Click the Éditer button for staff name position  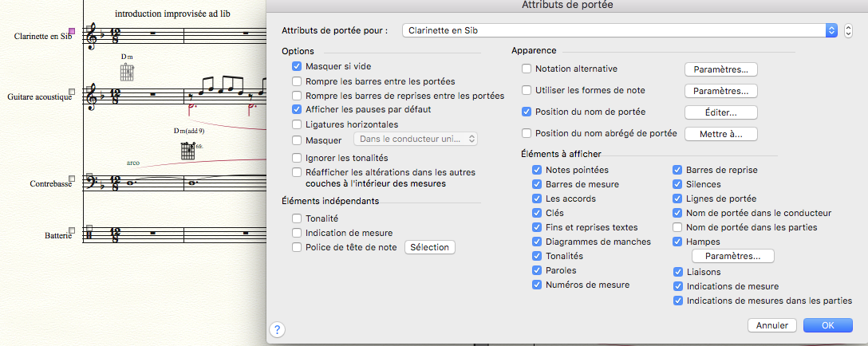[720, 112]
